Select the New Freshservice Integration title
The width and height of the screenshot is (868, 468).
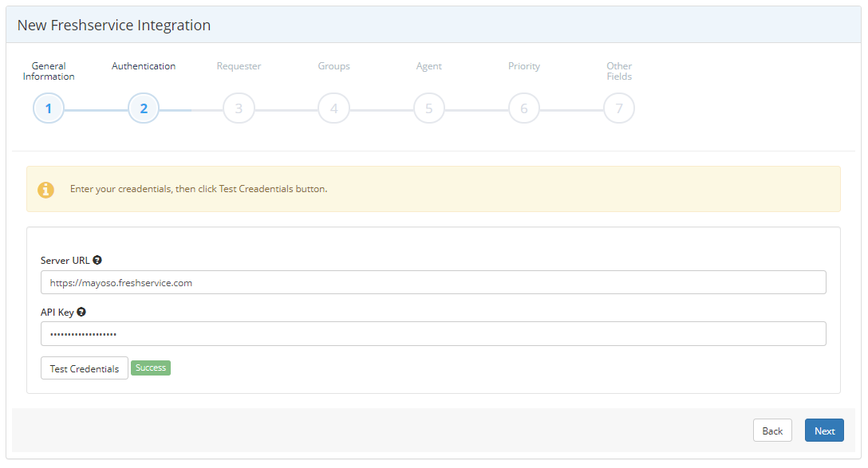pos(113,25)
